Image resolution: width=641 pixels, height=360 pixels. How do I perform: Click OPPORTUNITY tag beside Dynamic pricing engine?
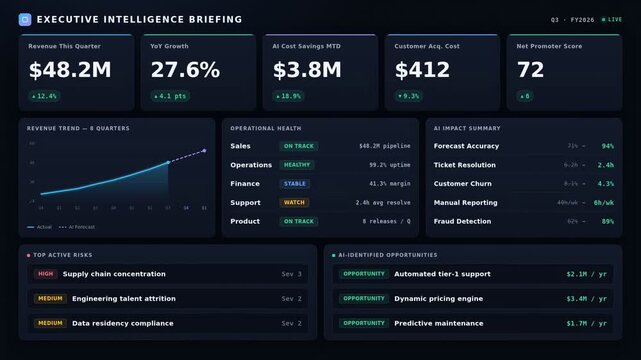tap(364, 298)
